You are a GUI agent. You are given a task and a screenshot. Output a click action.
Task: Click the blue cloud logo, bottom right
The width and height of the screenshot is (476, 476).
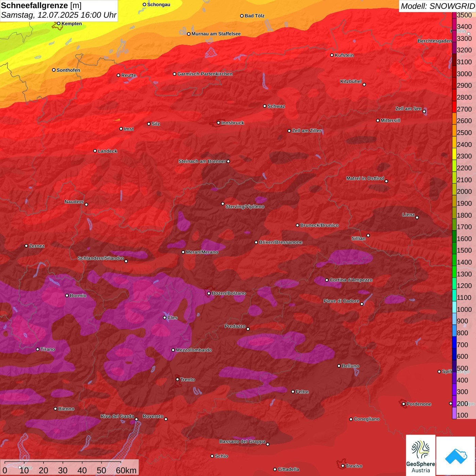click(456, 456)
